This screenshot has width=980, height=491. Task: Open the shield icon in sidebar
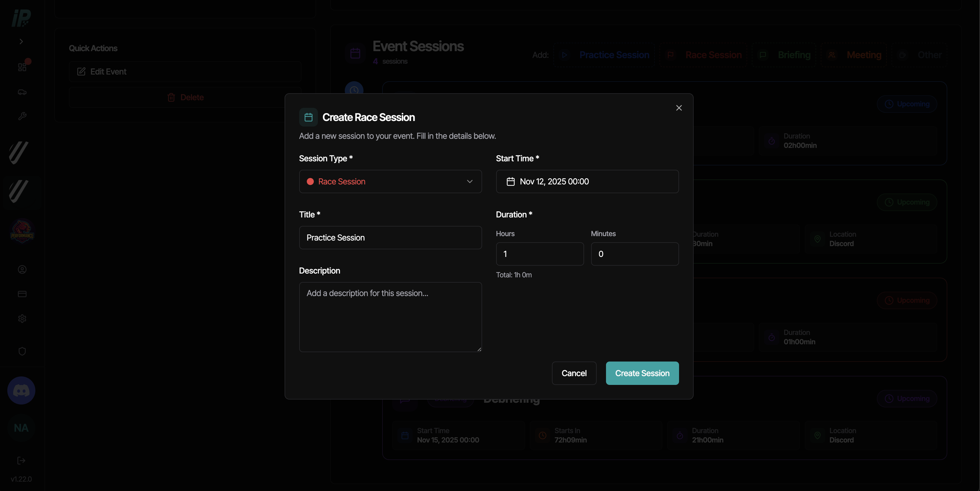pos(22,351)
